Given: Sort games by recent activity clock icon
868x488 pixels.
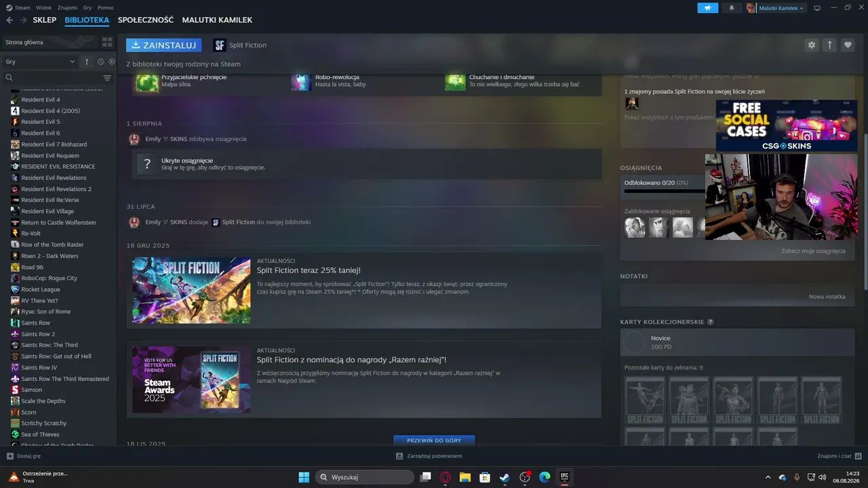Looking at the screenshot, I should click(x=100, y=62).
